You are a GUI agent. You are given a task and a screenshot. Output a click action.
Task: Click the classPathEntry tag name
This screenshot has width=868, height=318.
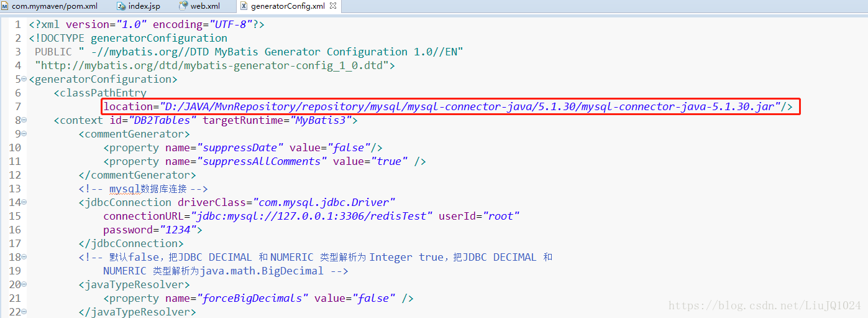[x=103, y=93]
